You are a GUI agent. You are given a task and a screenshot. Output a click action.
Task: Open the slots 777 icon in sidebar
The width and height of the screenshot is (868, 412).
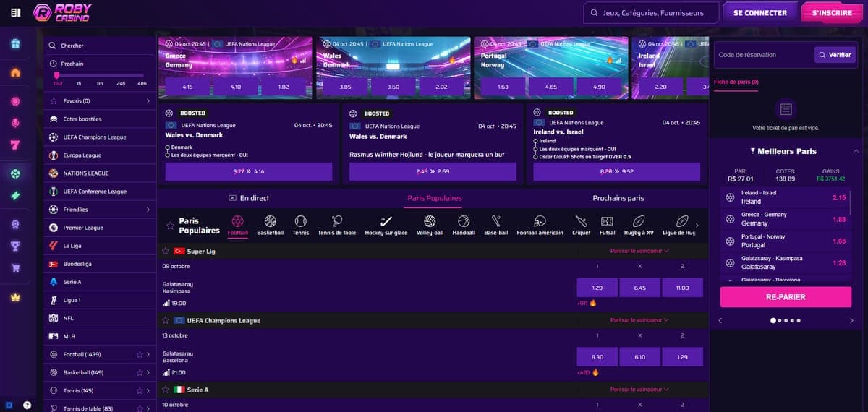[x=15, y=146]
